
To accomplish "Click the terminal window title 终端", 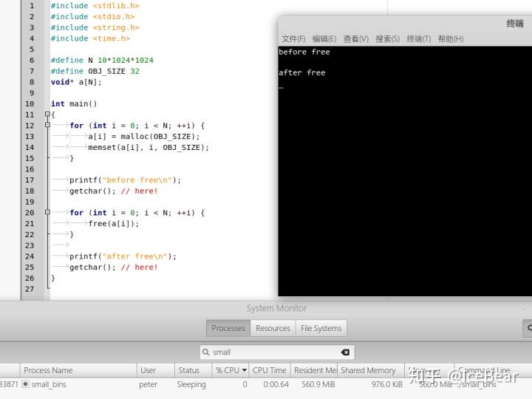I will pyautogui.click(x=515, y=24).
